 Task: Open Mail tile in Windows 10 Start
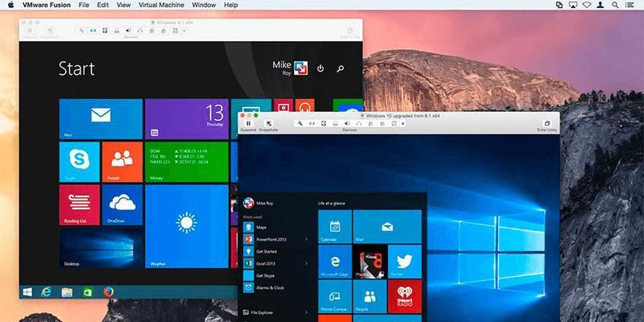point(387,226)
